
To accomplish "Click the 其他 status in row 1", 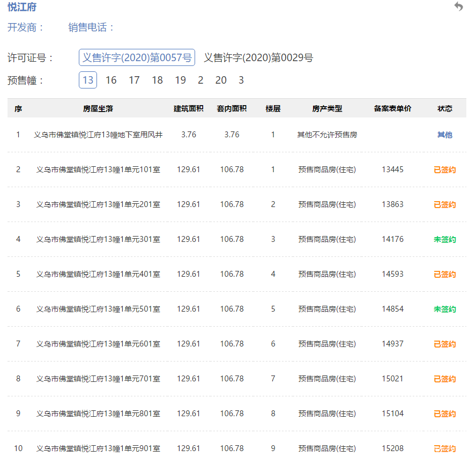I will pyautogui.click(x=445, y=135).
